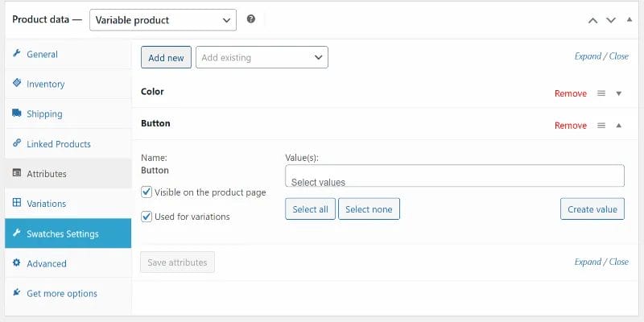Screen dimensions: 644x322
Task: Toggle Visible on the product page checkbox
Action: (147, 192)
